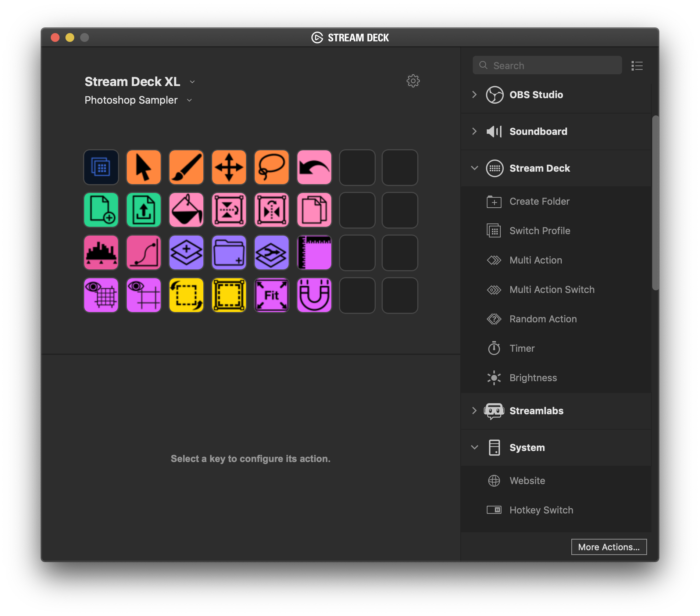This screenshot has width=700, height=616.
Task: Click the pink Flip Horizontal key
Action: click(x=272, y=210)
